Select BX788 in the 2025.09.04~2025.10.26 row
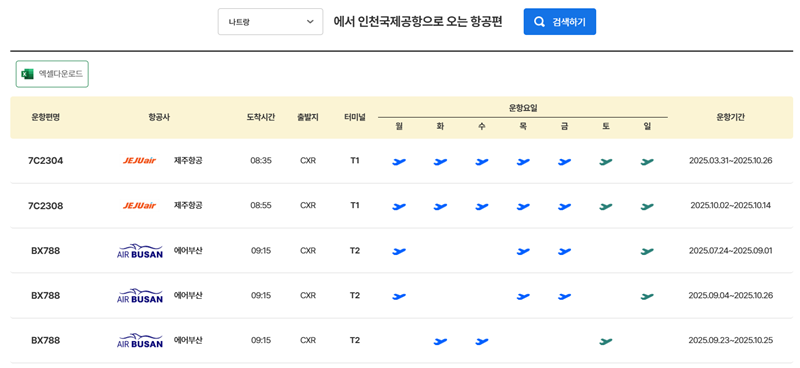The width and height of the screenshot is (800, 368). coord(45,296)
